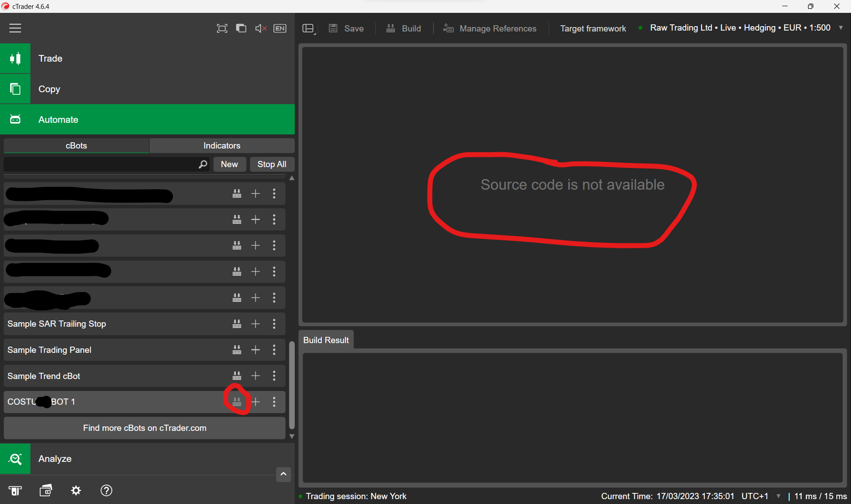The width and height of the screenshot is (851, 504).
Task: Open the wallet icon at bottom left
Action: [46, 490]
